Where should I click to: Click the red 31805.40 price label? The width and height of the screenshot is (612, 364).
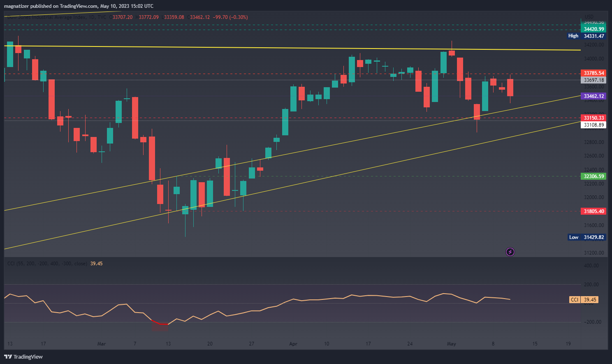(593, 211)
